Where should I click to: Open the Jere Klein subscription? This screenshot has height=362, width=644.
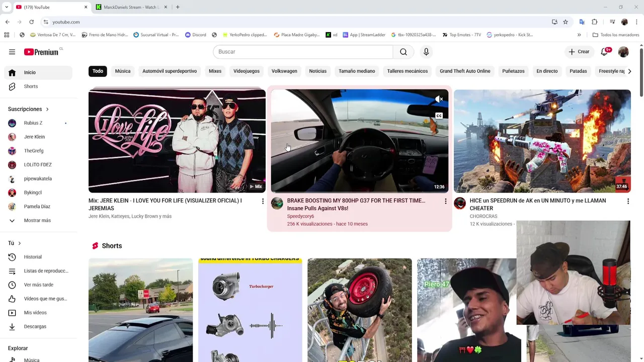click(38, 137)
